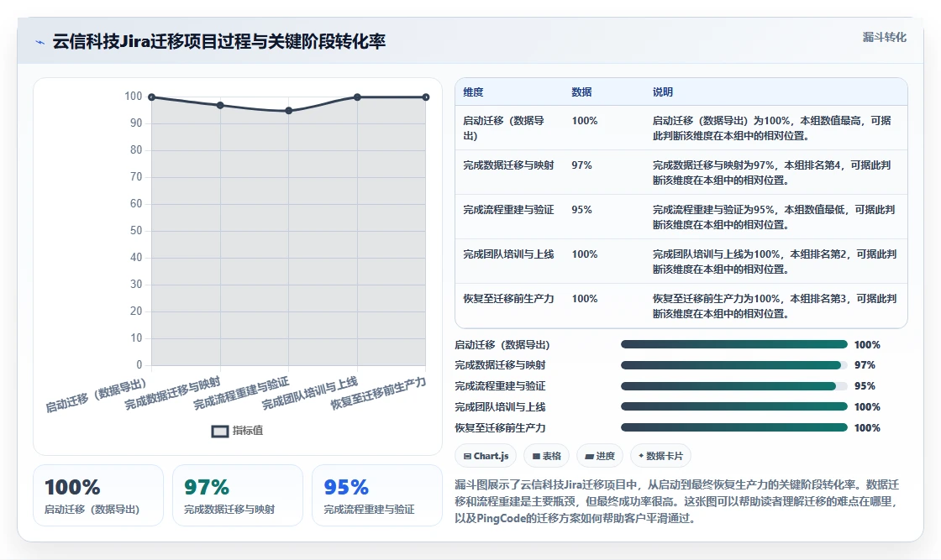941x560 pixels.
Task: Open the 97% 完成数据迁移与映射 data card
Action: (x=238, y=495)
